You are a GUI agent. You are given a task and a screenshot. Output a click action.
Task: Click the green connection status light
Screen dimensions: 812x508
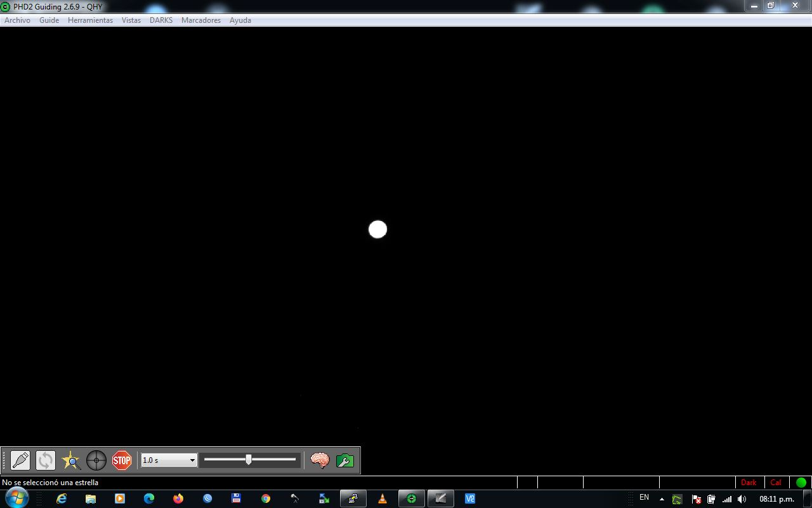point(801,483)
